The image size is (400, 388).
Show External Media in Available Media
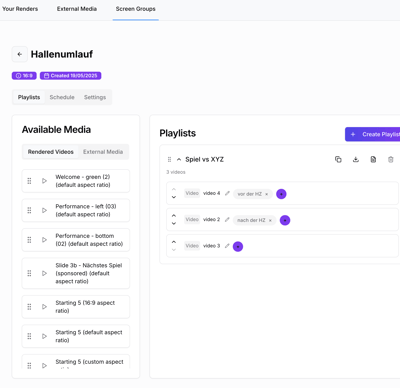tap(103, 152)
